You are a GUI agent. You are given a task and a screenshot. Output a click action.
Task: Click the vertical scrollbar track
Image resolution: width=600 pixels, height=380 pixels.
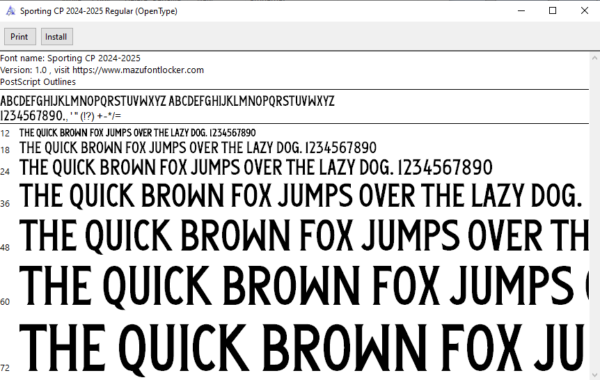tap(594, 216)
